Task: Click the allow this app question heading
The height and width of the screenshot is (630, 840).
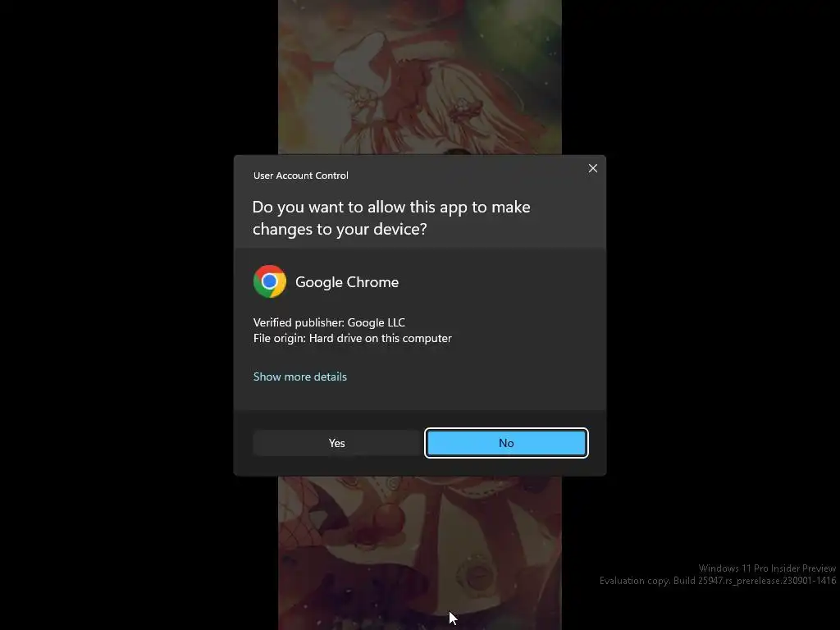Action: coord(391,218)
